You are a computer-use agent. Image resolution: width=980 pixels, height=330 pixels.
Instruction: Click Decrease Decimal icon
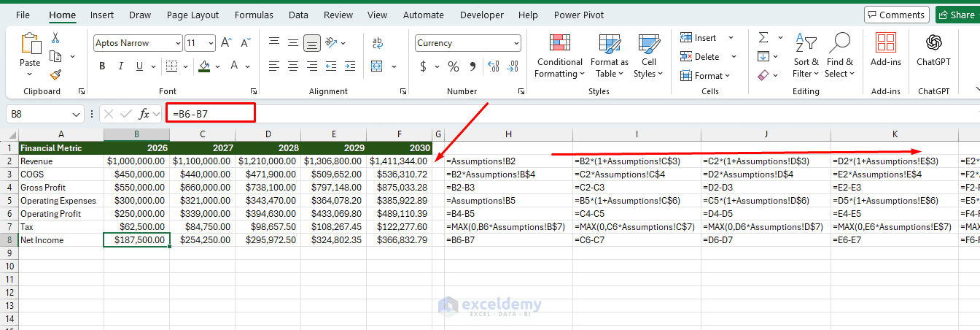(513, 66)
